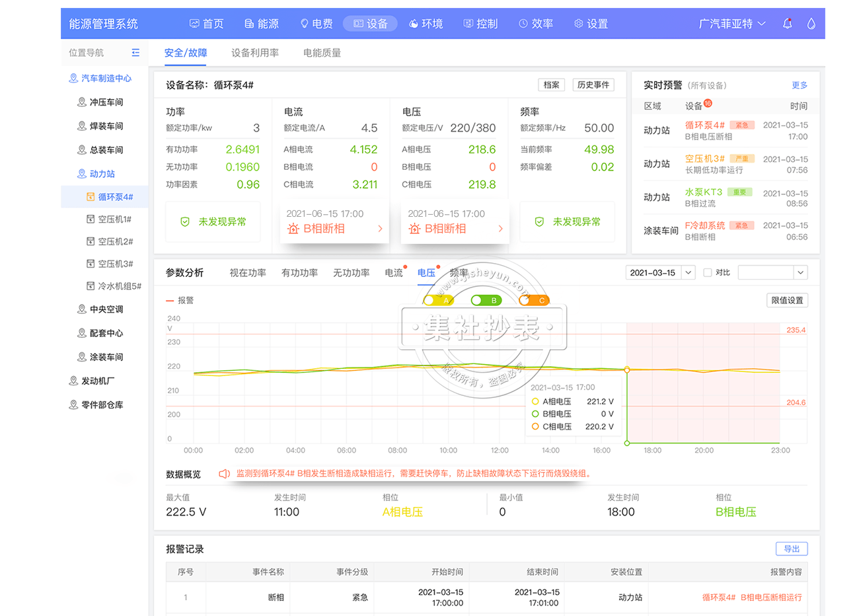Image resolution: width=859 pixels, height=616 pixels.
Task: Expand the empty comparison date dropdown
Action: click(x=800, y=272)
